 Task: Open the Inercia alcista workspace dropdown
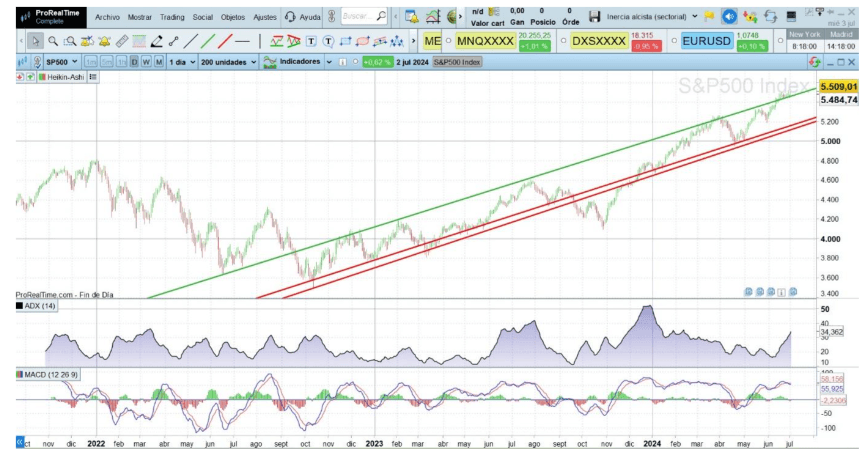pyautogui.click(x=652, y=17)
